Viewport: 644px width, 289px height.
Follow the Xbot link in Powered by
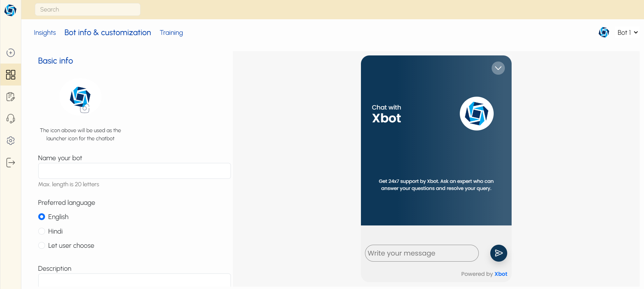pos(501,274)
